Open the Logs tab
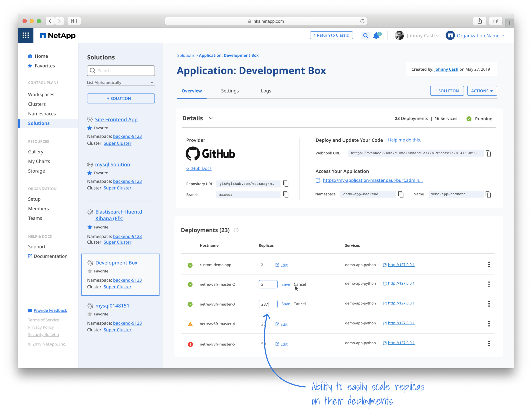Image resolution: width=532 pixels, height=420 pixels. pyautogui.click(x=266, y=91)
